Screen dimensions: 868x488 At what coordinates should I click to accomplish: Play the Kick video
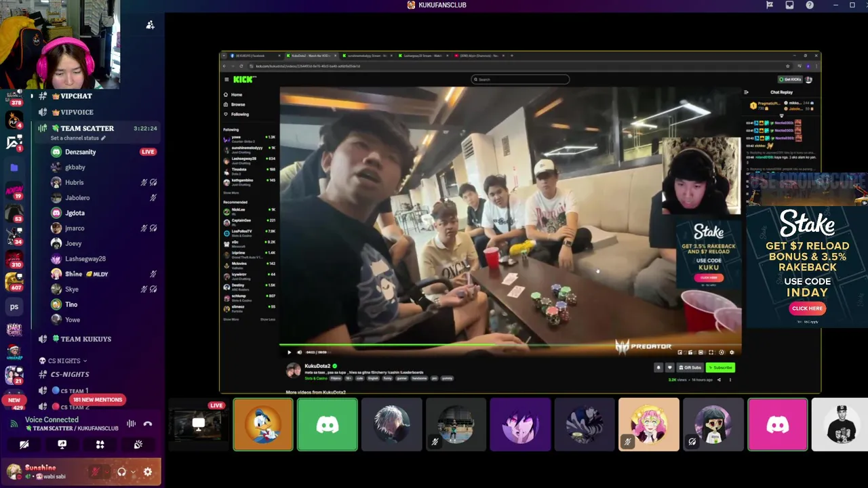click(289, 352)
